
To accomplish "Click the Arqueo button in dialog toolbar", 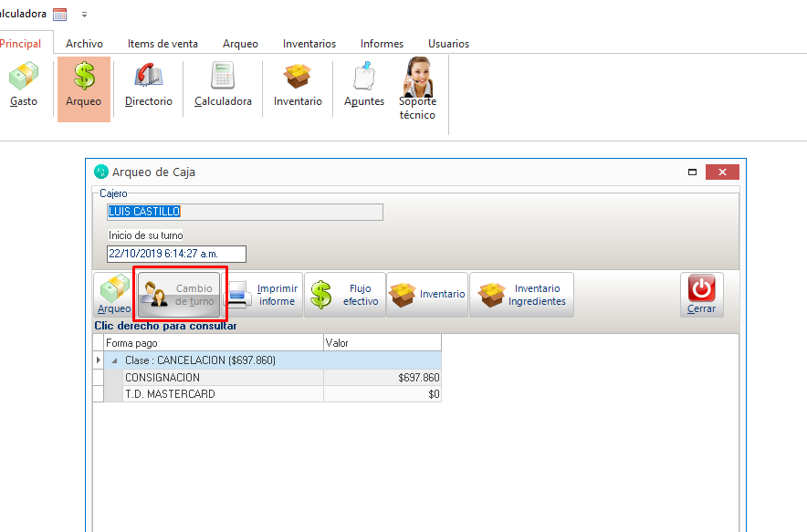I will pyautogui.click(x=114, y=295).
